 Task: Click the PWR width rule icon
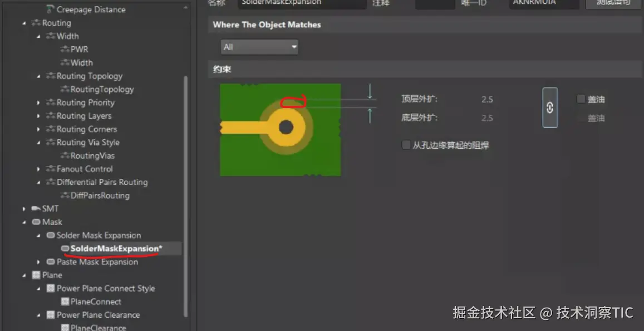click(65, 50)
